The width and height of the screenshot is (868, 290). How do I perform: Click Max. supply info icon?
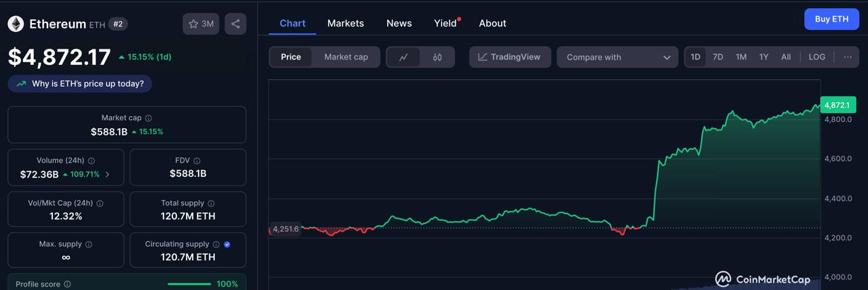point(89,245)
